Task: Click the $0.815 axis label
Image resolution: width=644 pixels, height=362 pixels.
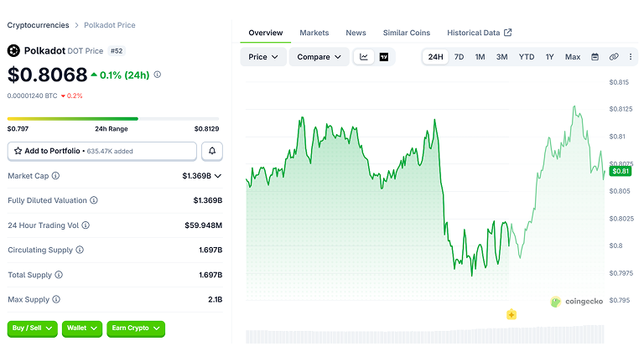Action: (619, 82)
